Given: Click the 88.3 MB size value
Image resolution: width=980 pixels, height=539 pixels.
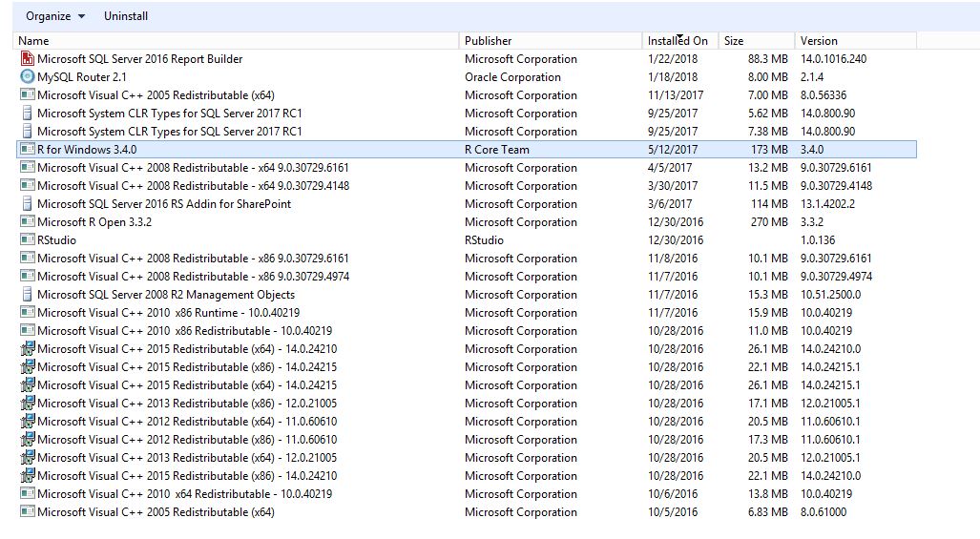Looking at the screenshot, I should [767, 59].
